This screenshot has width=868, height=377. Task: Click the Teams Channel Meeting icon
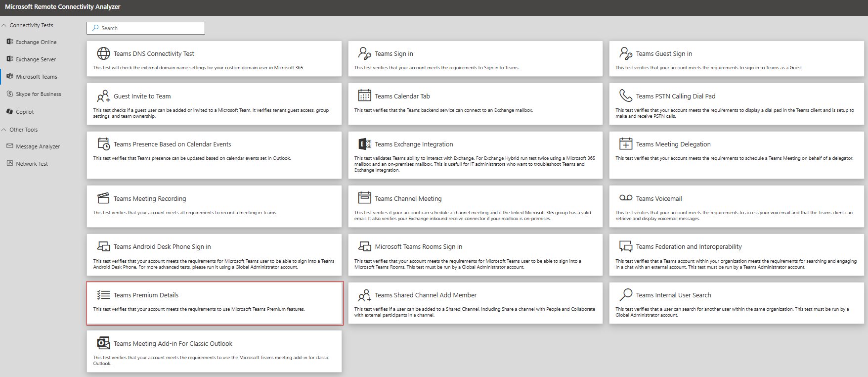click(364, 197)
